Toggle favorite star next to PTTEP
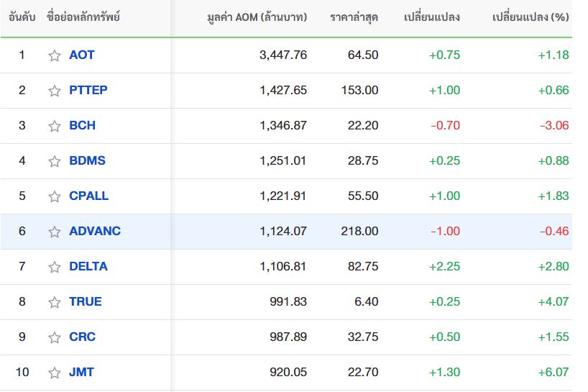 (x=55, y=91)
